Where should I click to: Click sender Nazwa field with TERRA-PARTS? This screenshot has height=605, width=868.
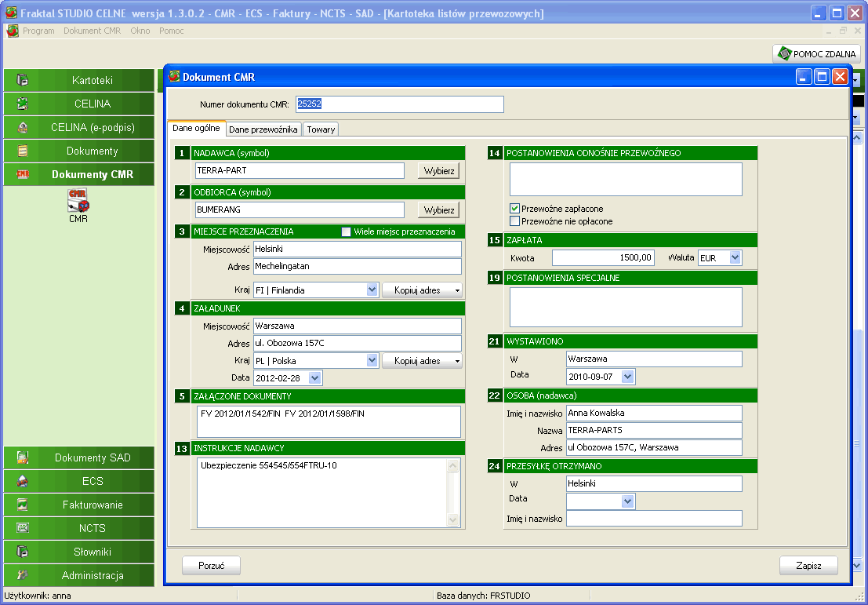tap(654, 430)
